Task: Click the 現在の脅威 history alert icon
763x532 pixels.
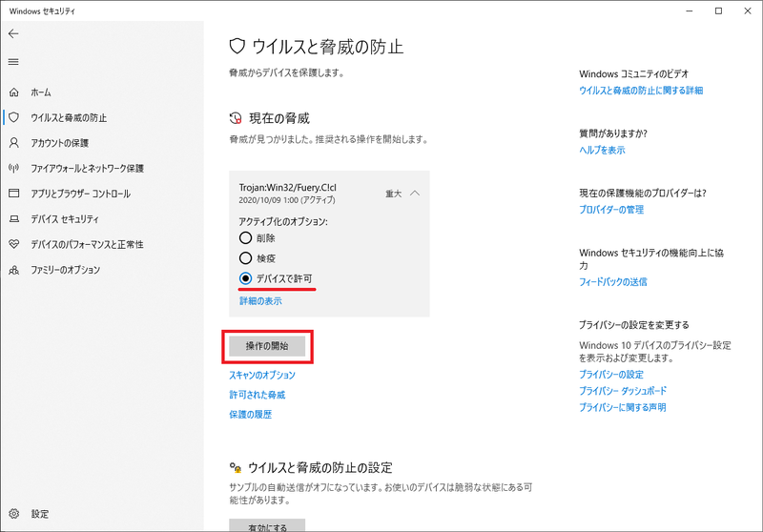Action: tap(236, 118)
